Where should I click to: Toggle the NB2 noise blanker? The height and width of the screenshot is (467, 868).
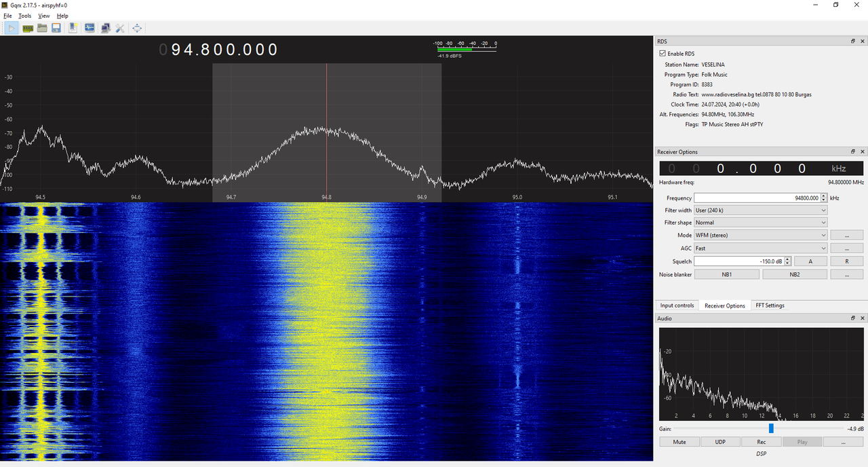pos(795,274)
